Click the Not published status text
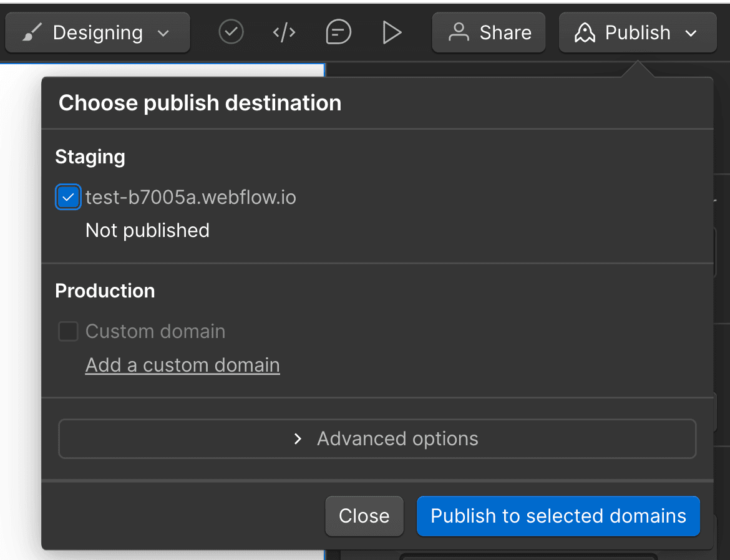 [147, 230]
